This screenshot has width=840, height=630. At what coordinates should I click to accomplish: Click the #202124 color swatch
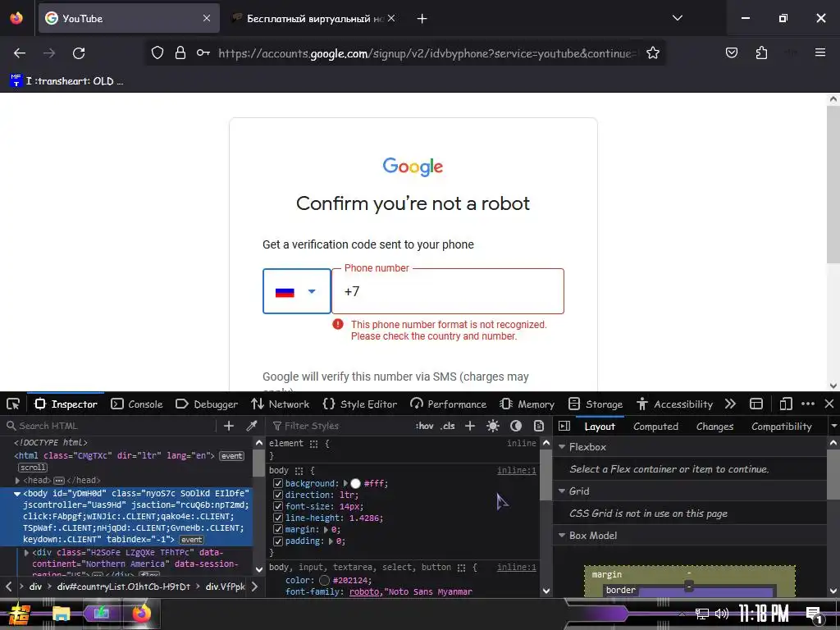pyautogui.click(x=324, y=580)
